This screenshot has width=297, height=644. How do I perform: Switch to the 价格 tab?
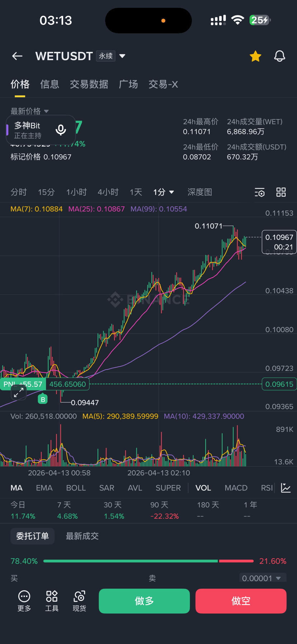pos(20,84)
